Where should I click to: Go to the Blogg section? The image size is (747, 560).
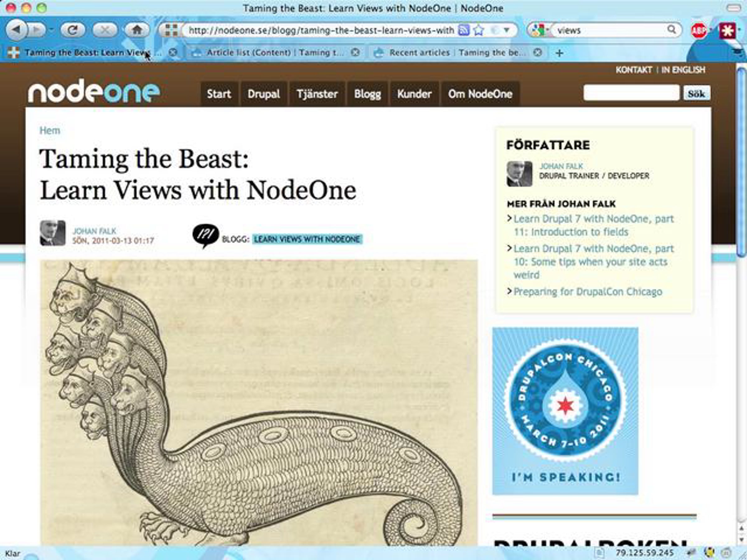pos(367,94)
